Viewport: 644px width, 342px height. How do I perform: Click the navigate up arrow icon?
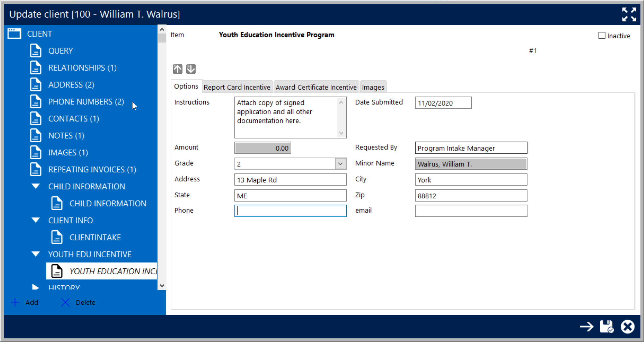click(x=178, y=68)
